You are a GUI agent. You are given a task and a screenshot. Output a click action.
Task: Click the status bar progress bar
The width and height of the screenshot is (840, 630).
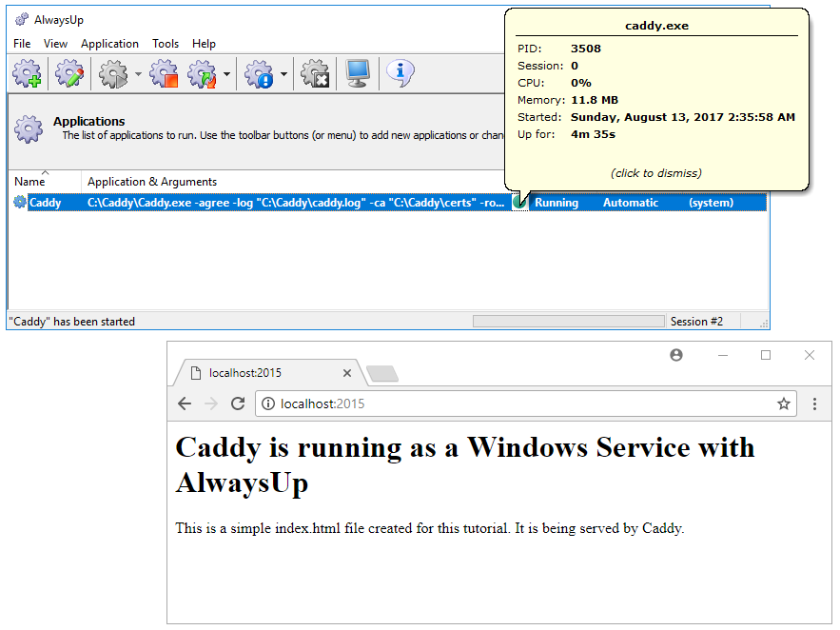(568, 321)
